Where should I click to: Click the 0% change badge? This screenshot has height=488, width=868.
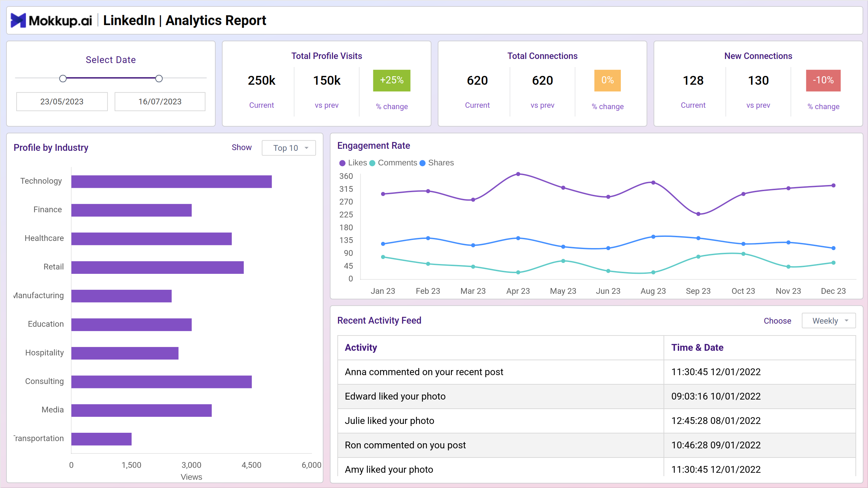(x=608, y=80)
